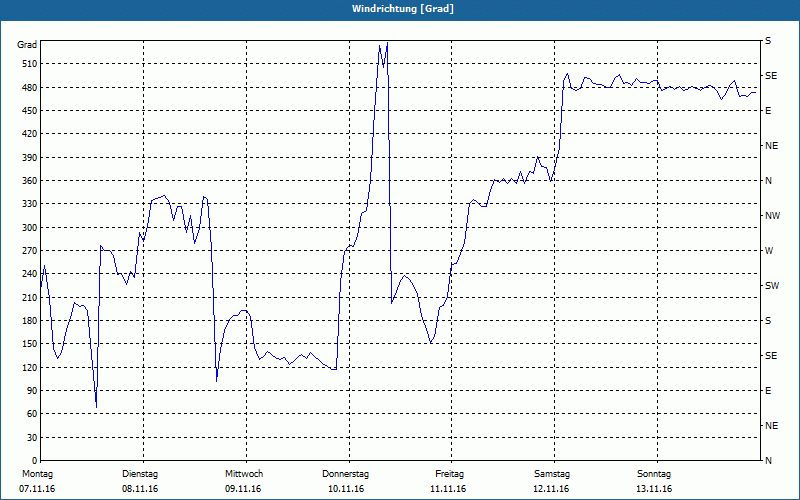Click the 150 value on the degree axis
Screen dimensions: 800x500
30,344
